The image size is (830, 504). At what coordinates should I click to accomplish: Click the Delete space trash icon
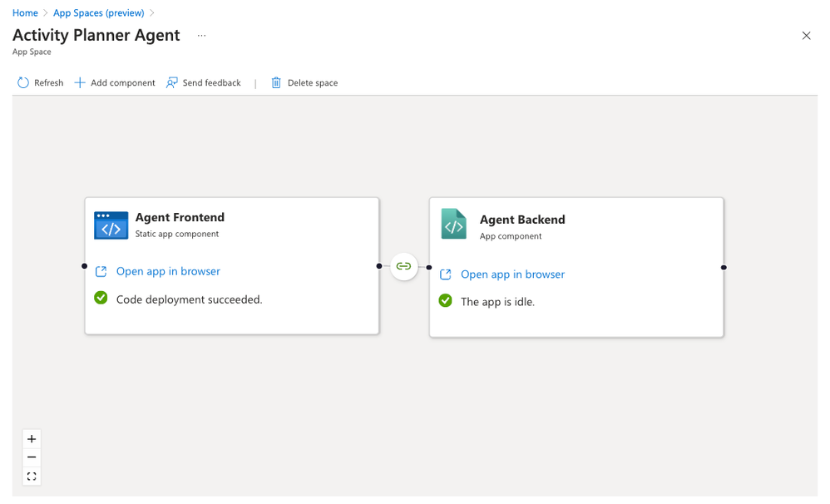(276, 83)
